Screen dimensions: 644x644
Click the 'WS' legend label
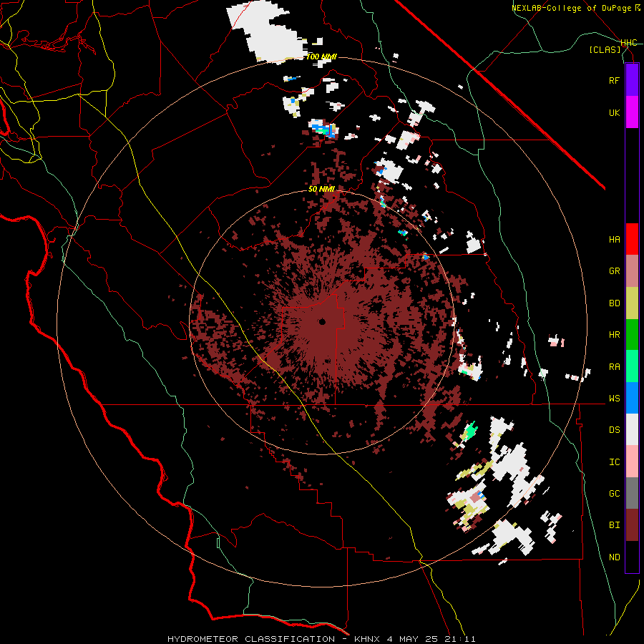[614, 399]
